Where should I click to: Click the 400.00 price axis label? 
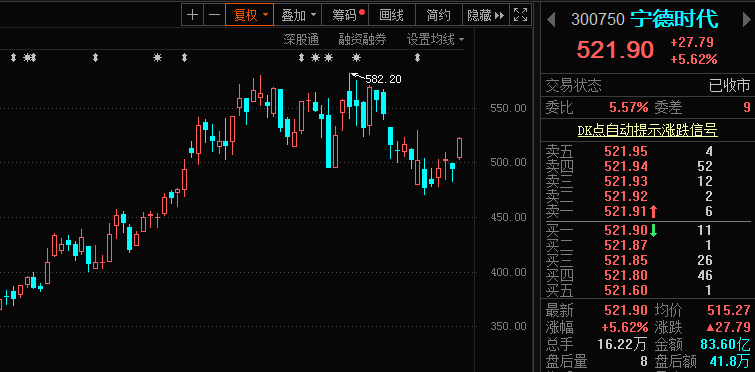click(x=508, y=272)
